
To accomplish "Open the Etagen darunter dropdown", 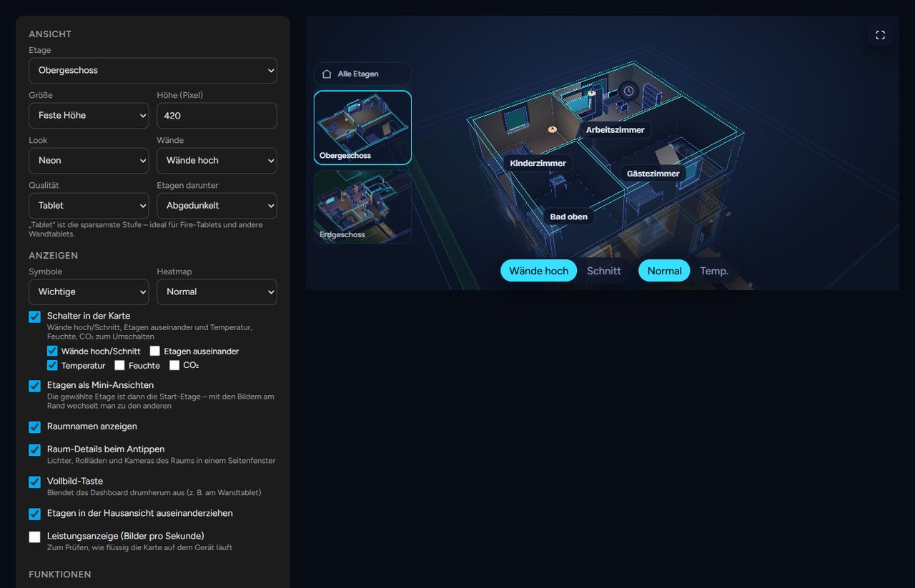I will click(217, 206).
